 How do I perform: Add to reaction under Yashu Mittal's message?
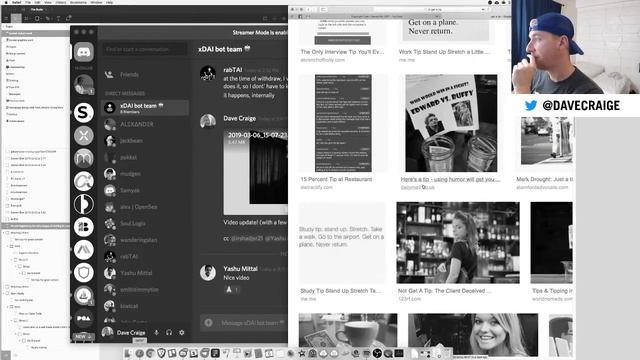[232, 289]
